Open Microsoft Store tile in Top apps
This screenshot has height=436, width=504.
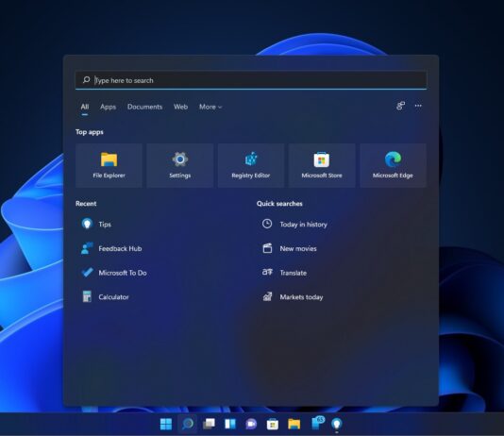click(x=322, y=165)
